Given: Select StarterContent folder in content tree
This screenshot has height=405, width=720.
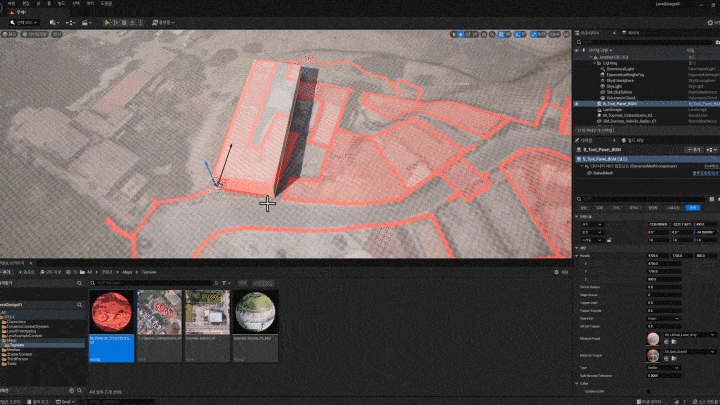Looking at the screenshot, I should click(19, 354).
